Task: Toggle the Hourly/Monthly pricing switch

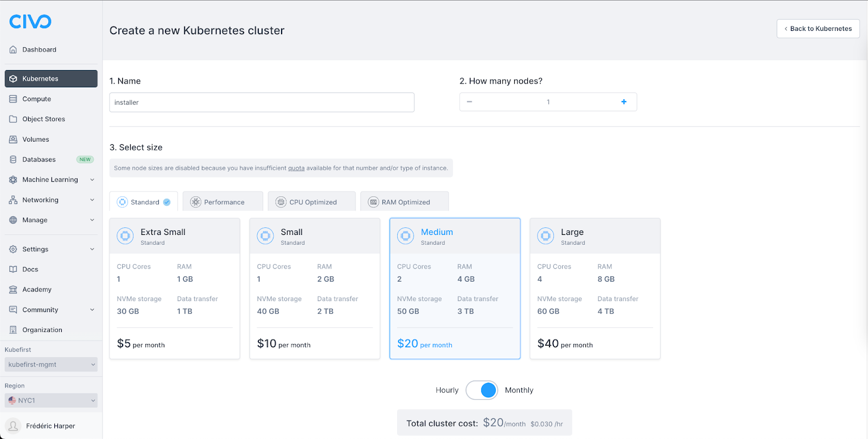Action: pyautogui.click(x=482, y=390)
